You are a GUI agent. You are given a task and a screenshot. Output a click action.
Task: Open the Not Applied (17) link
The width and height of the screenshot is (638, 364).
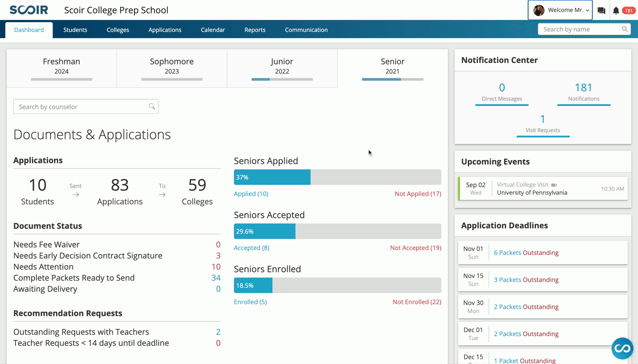(418, 194)
